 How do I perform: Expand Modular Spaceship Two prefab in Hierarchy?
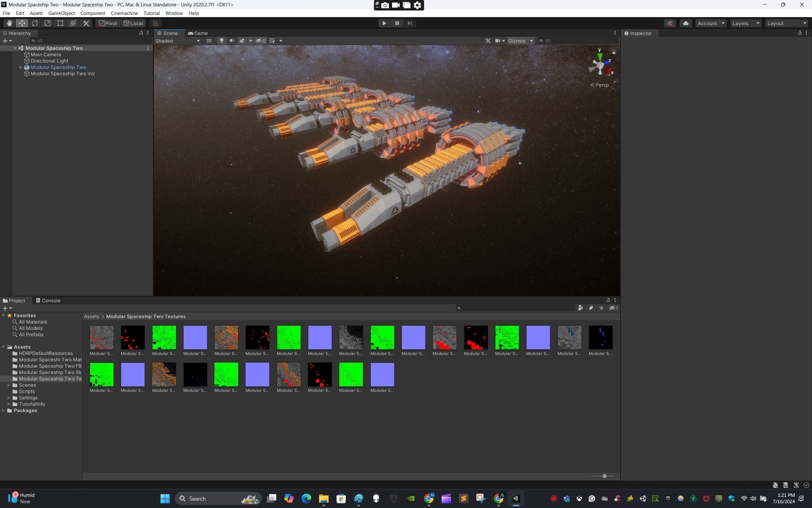pyautogui.click(x=21, y=67)
